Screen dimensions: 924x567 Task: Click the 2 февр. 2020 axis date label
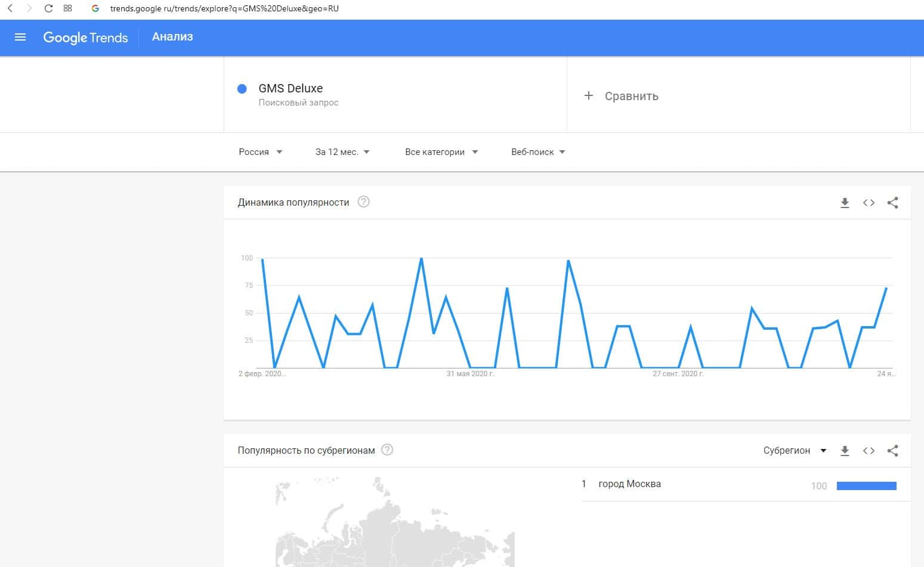[262, 374]
